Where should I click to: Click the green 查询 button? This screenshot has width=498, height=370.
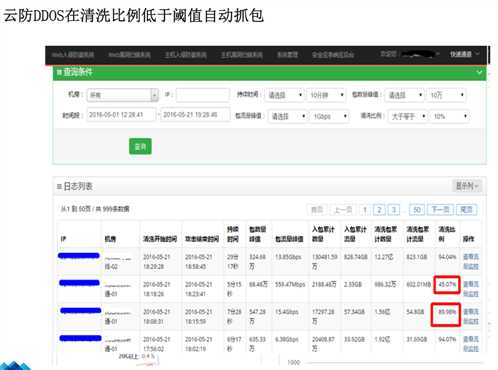[x=140, y=146]
